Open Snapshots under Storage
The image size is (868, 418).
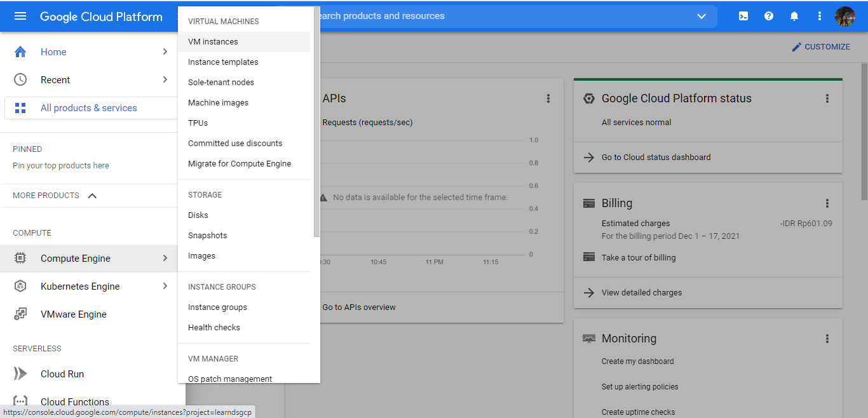(x=244, y=236)
